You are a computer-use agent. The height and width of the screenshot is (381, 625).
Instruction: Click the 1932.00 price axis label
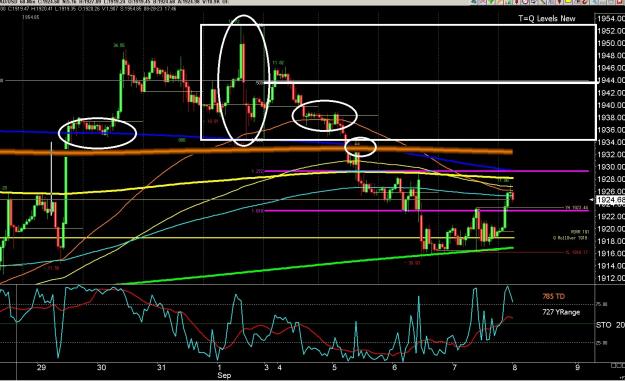click(x=611, y=154)
